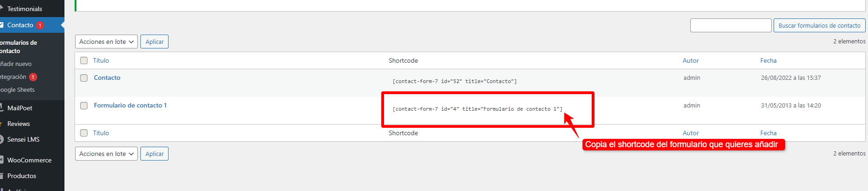Viewport: 868px width, 191px height.
Task: Expand the top Acciones en lote dropdown
Action: 106,42
